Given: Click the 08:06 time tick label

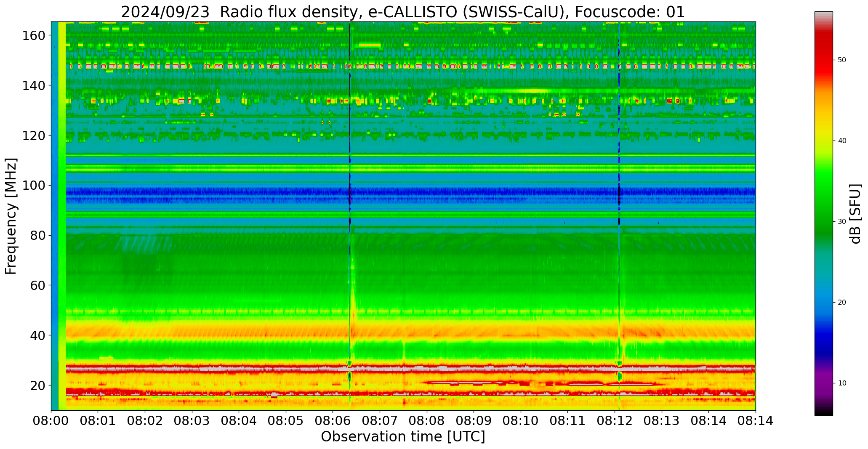Looking at the screenshot, I should [333, 421].
